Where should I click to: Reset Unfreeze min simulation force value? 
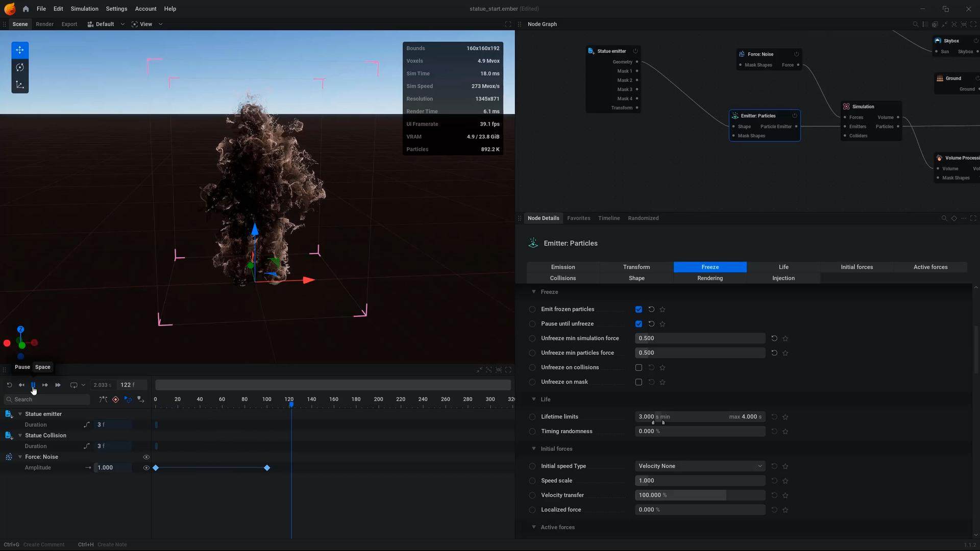point(774,338)
